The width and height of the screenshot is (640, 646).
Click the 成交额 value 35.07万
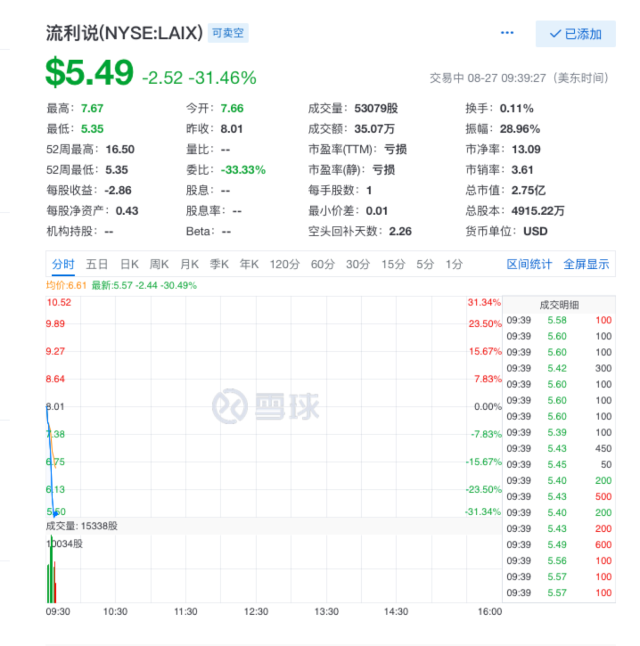coord(375,129)
